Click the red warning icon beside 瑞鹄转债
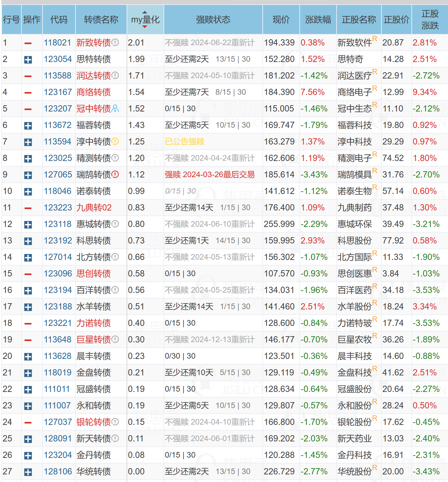Screen dimensions: 448x482 [x=115, y=175]
